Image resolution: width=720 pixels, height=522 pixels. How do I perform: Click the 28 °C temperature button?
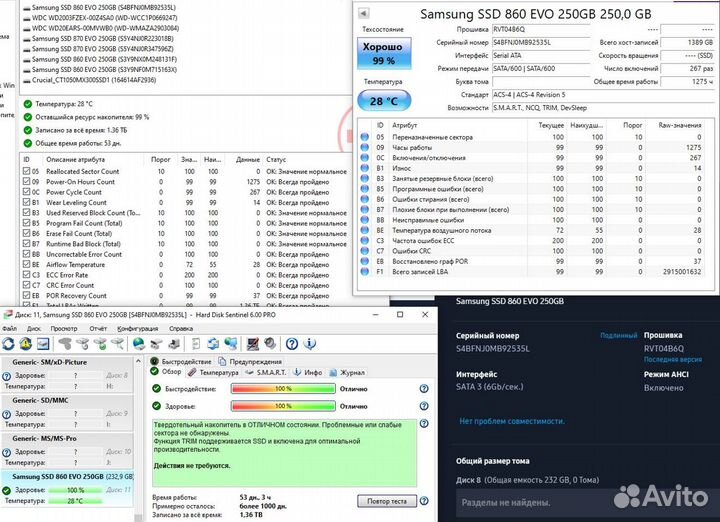coord(384,101)
